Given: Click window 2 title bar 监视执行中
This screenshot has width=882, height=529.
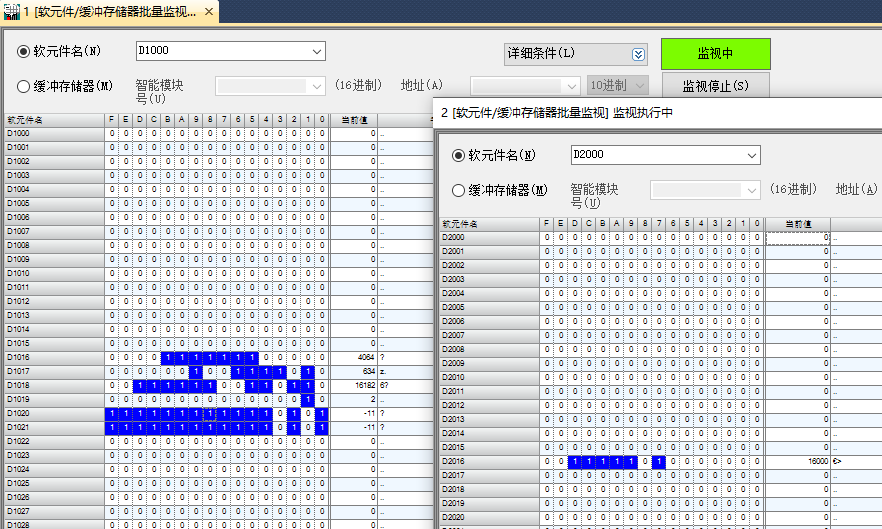Looking at the screenshot, I should tap(658, 113).
